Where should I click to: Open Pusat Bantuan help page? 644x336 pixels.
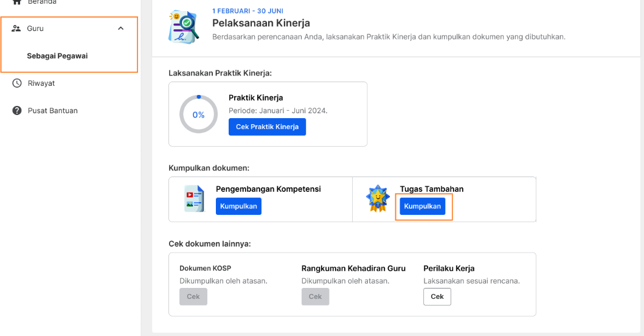tap(52, 111)
